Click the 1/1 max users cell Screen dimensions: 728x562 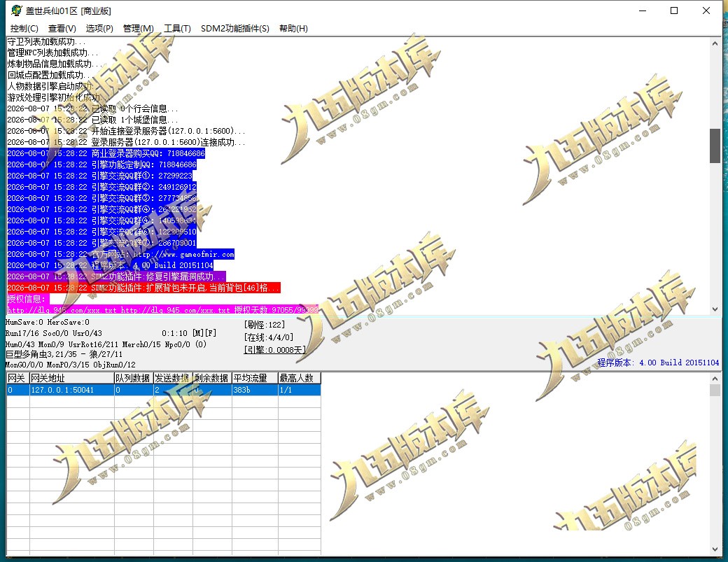(x=300, y=390)
